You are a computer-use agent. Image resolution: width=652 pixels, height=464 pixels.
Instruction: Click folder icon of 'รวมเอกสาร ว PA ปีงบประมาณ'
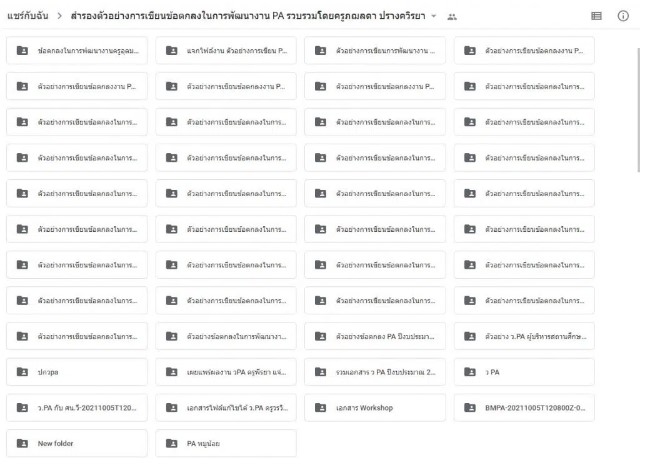coord(321,372)
